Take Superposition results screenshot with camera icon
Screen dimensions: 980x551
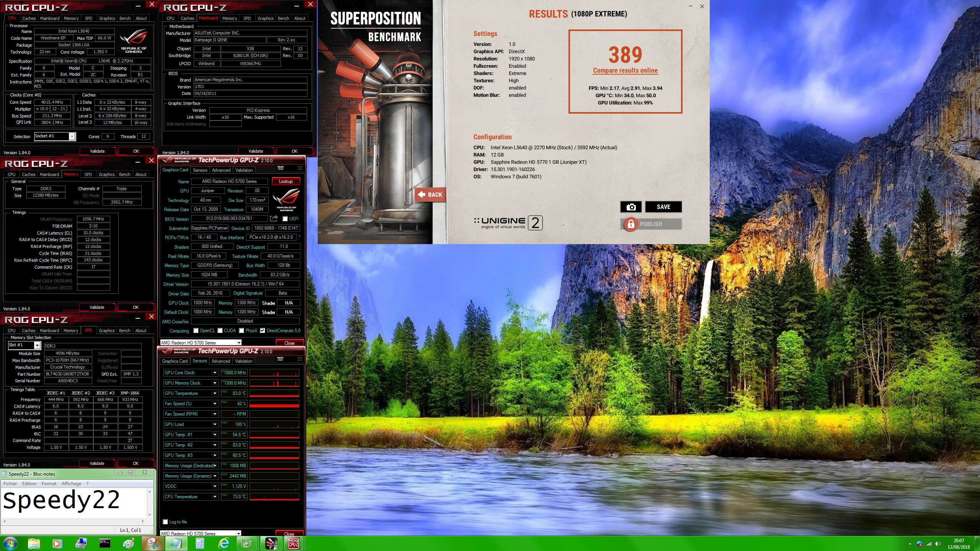tap(631, 207)
